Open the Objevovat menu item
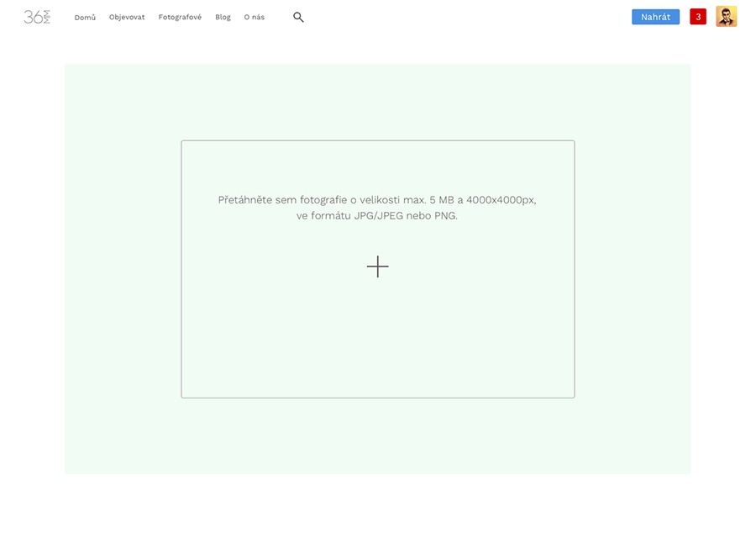 (x=127, y=17)
